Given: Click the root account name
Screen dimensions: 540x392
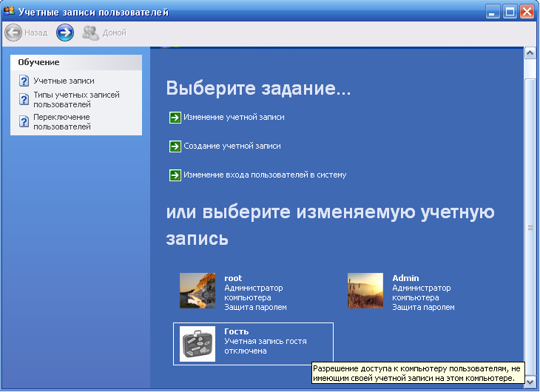Looking at the screenshot, I should click(233, 278).
